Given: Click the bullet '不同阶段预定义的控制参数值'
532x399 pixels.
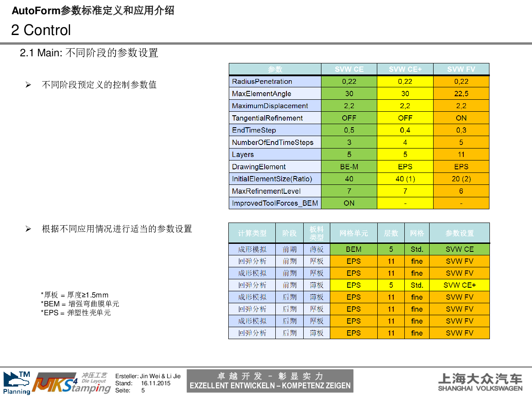Looking at the screenshot, I should click(x=99, y=85).
